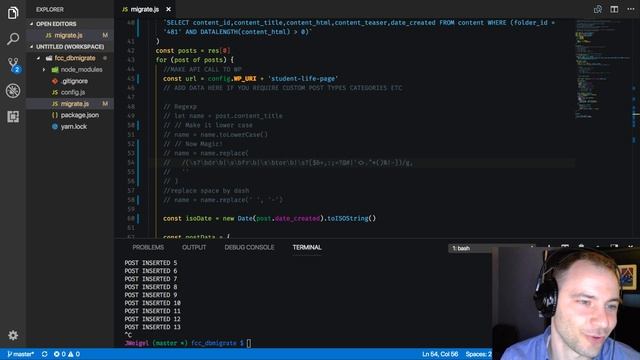640x360 pixels.
Task: Open the Explorer view in activity bar
Action: click(13, 13)
